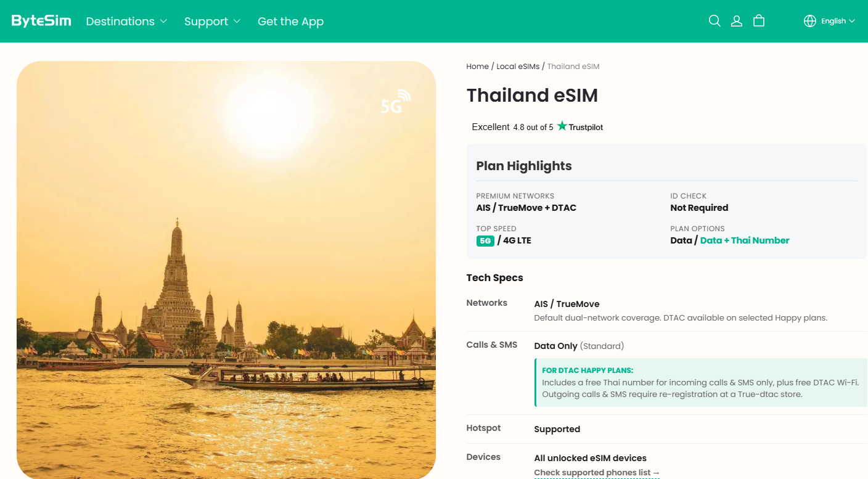Screen dimensions: 868x479
Task: Go to the Local eSIMs breadcrumb
Action: click(x=518, y=67)
